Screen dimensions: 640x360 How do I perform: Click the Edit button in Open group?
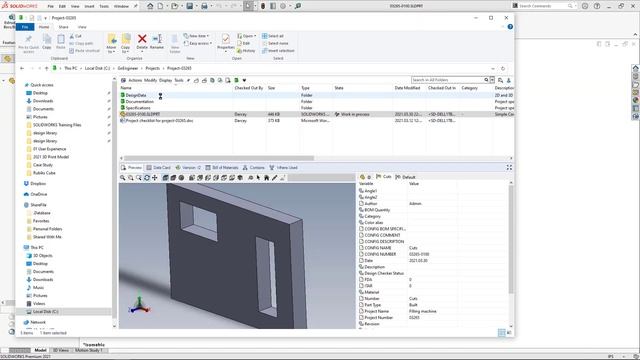(244, 43)
